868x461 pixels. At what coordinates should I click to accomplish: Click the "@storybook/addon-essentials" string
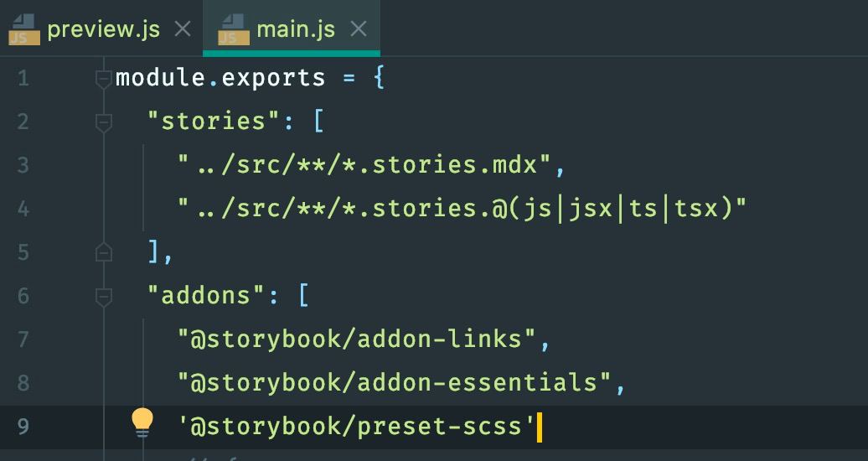click(x=394, y=382)
